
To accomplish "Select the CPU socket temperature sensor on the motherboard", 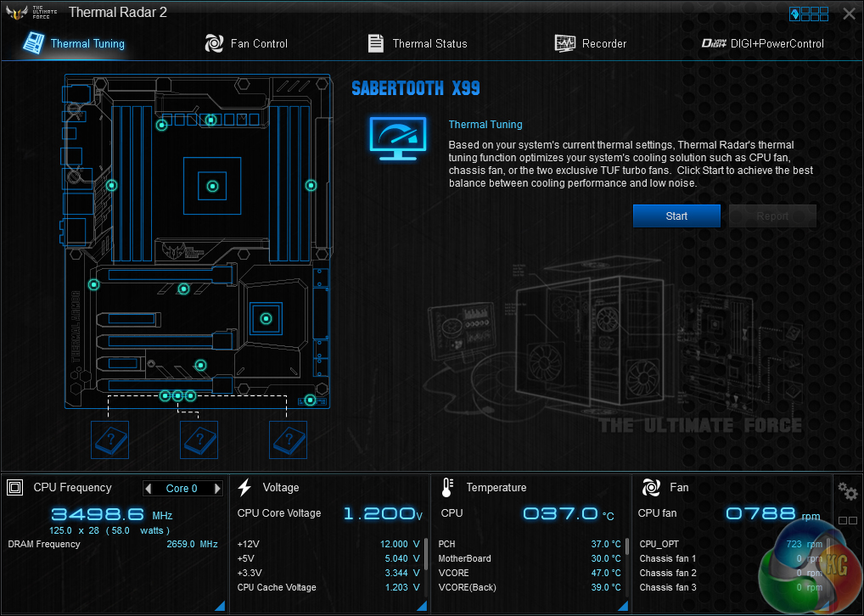I will [213, 186].
